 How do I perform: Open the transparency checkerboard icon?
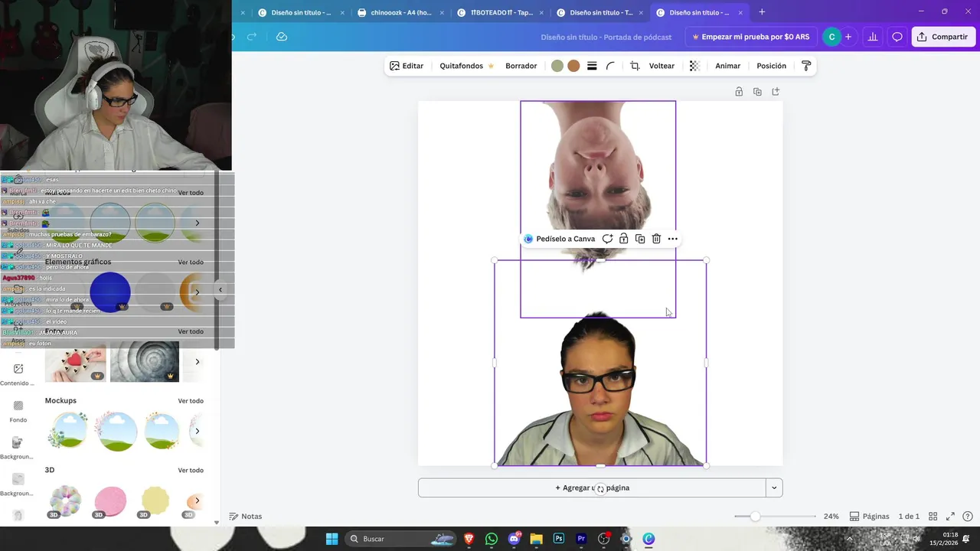coord(694,66)
